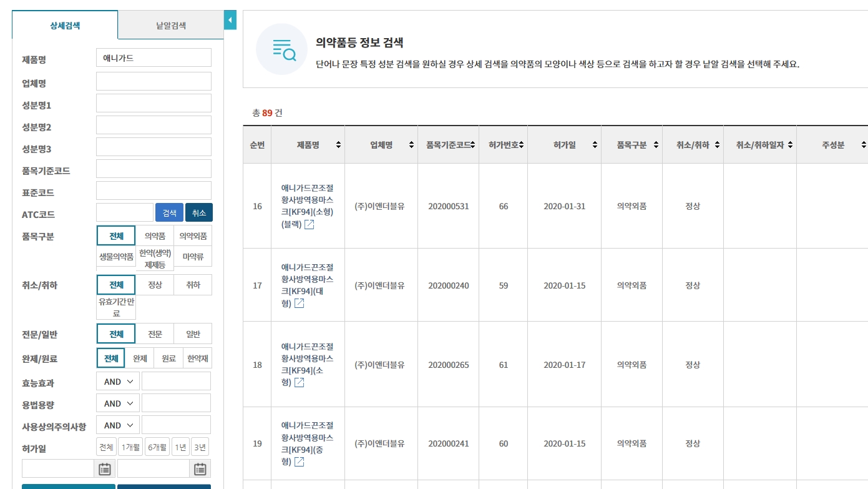868x489 pixels.
Task: Select 마약류 item type
Action: [193, 257]
